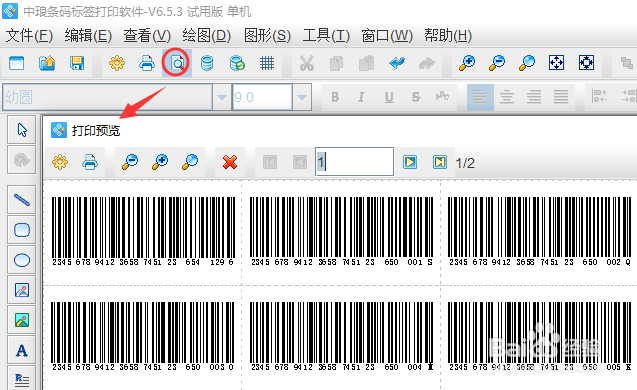The image size is (637, 390).
Task: Open the 文件(F) menu
Action: coord(29,36)
